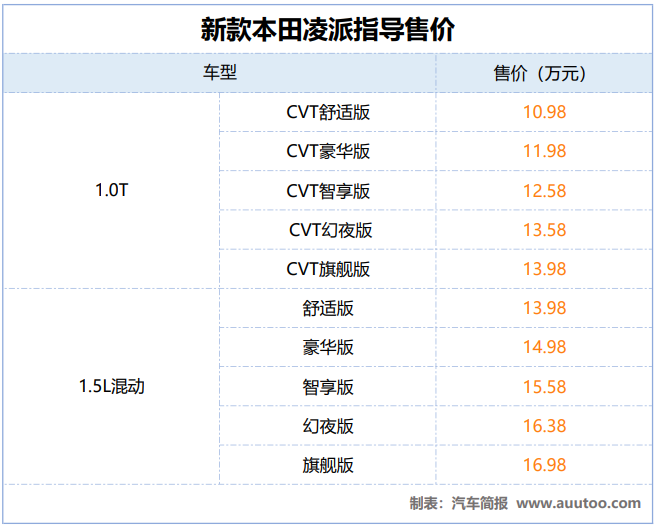This screenshot has width=655, height=527.
Task: Select the CVT幻夜版 trim cell
Action: 330,230
